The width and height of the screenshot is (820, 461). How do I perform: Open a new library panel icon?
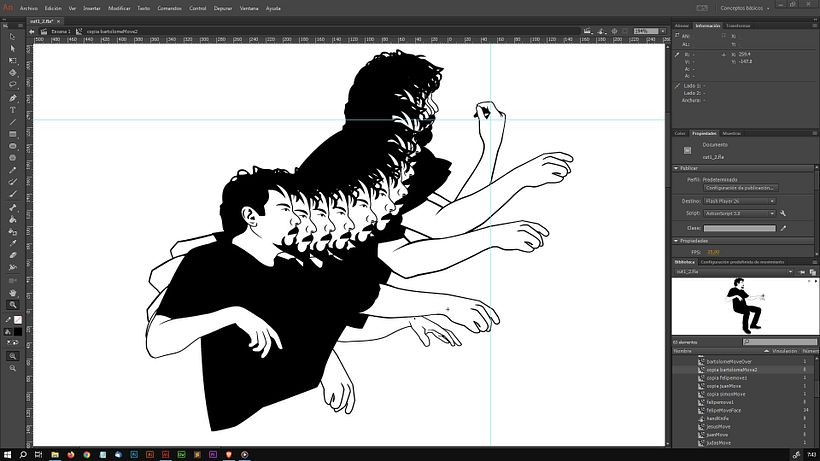coord(812,272)
